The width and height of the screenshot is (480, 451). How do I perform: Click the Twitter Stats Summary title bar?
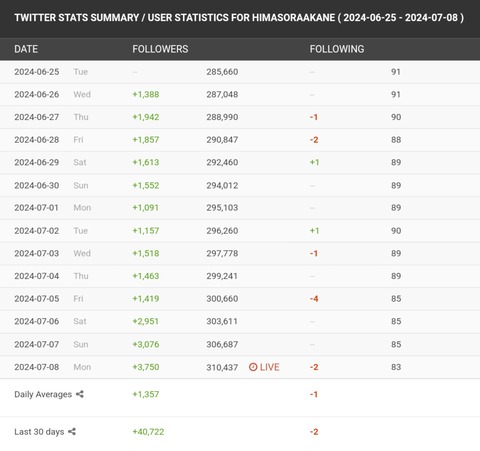click(240, 18)
